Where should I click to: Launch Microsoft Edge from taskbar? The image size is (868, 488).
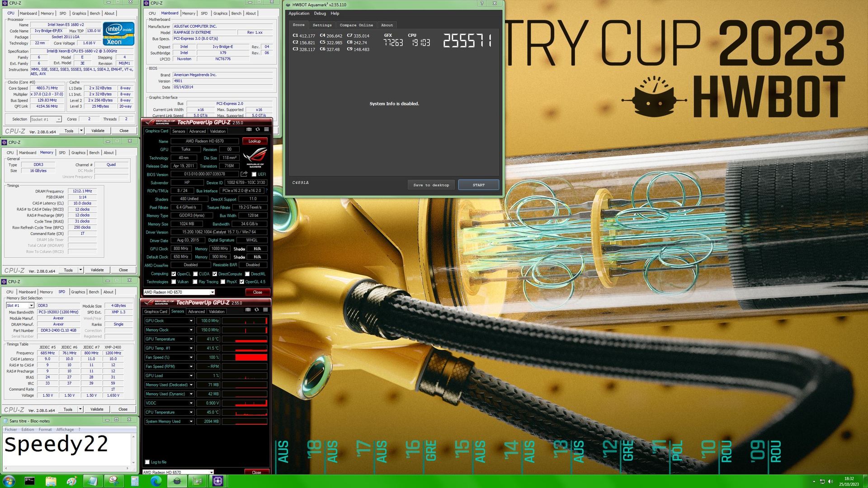(x=156, y=481)
